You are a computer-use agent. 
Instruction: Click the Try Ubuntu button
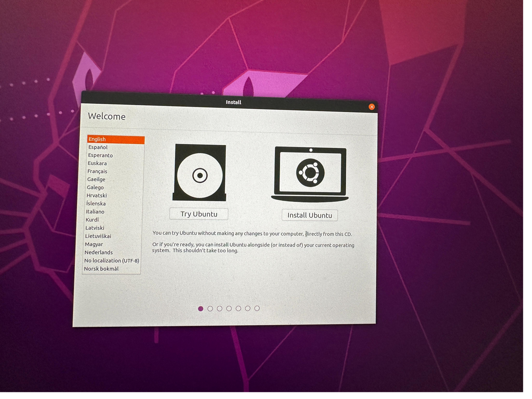click(199, 214)
